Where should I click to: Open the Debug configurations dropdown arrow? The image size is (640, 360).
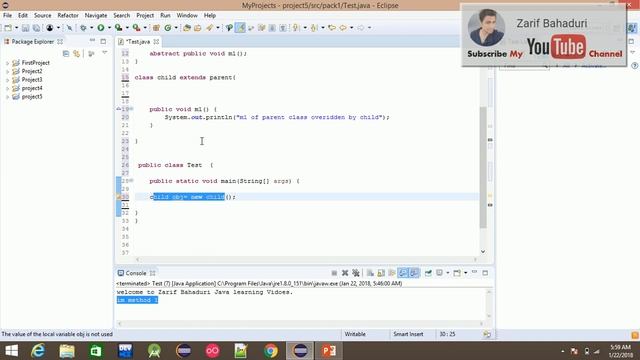[91, 28]
